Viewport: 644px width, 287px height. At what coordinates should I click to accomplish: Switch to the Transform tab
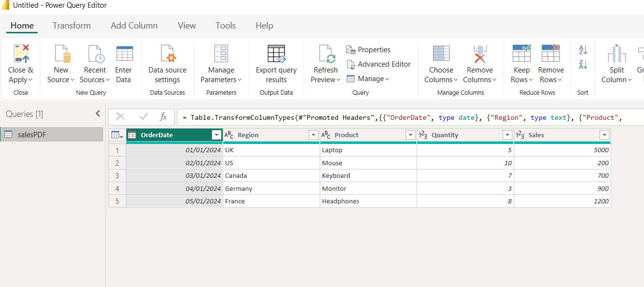[71, 26]
